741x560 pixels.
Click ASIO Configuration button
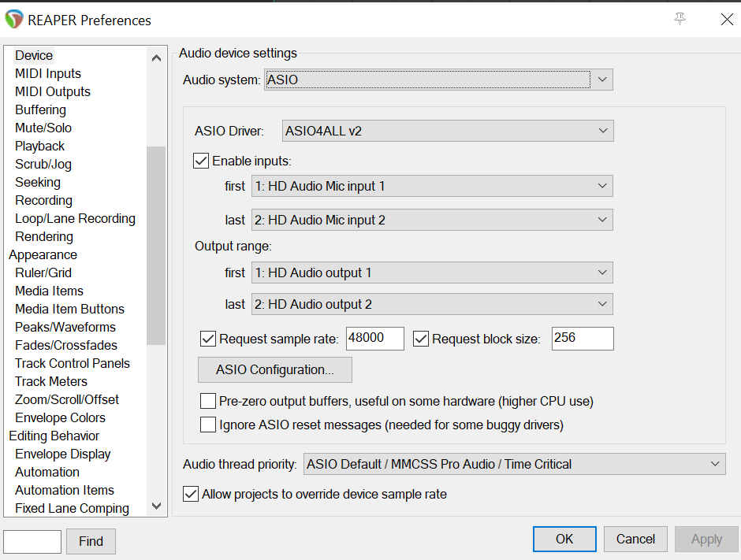(x=275, y=369)
